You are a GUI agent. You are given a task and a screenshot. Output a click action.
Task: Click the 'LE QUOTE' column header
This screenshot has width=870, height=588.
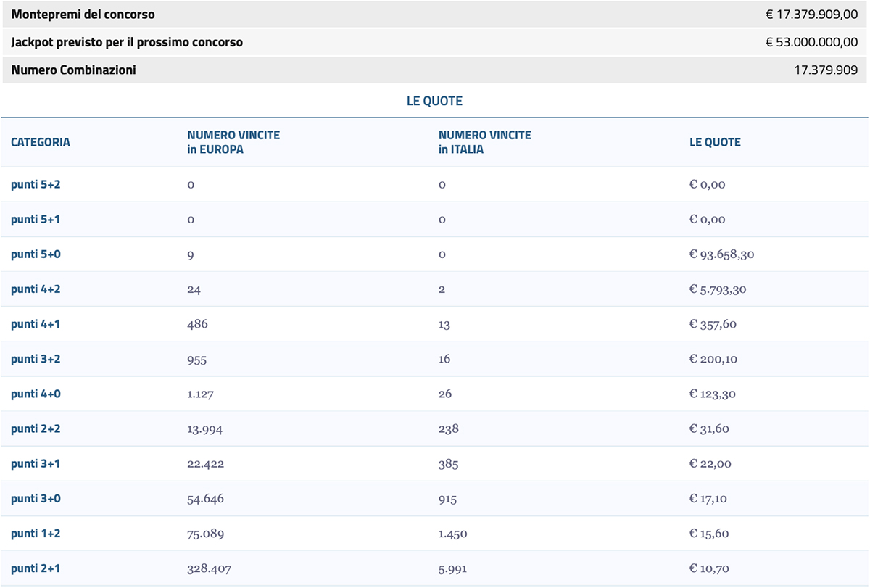tap(715, 142)
